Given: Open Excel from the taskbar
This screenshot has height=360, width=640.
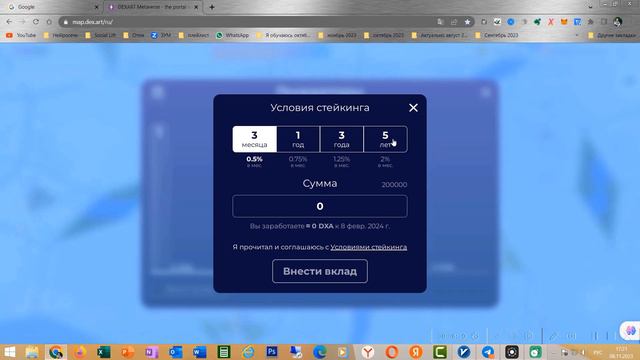Looking at the screenshot, I should pyautogui.click(x=104, y=352).
